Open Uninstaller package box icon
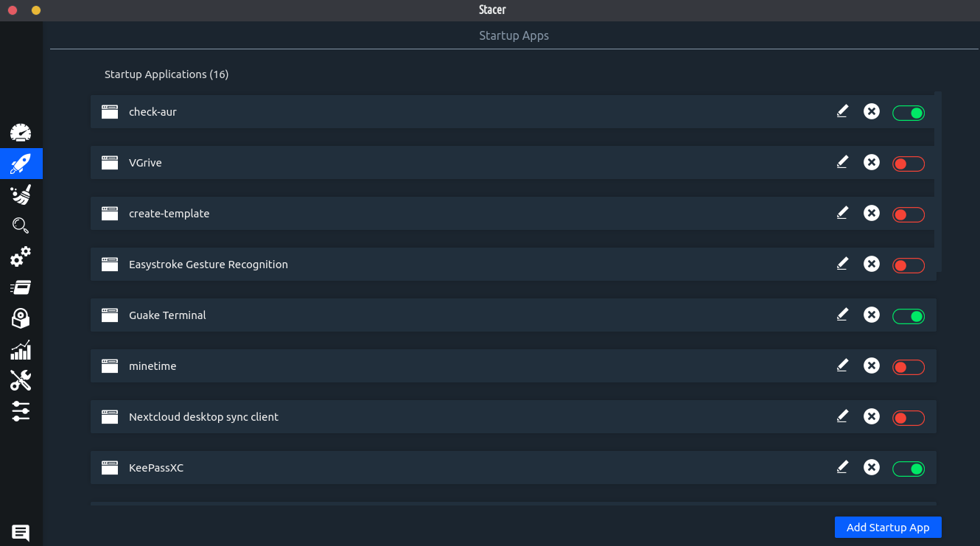The height and width of the screenshot is (546, 980). 21,318
